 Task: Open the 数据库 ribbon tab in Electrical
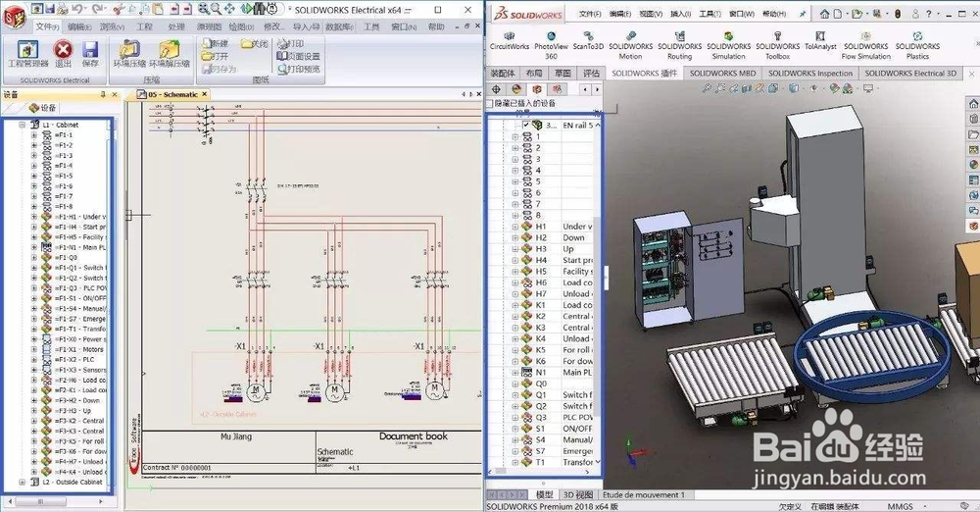pyautogui.click(x=341, y=26)
